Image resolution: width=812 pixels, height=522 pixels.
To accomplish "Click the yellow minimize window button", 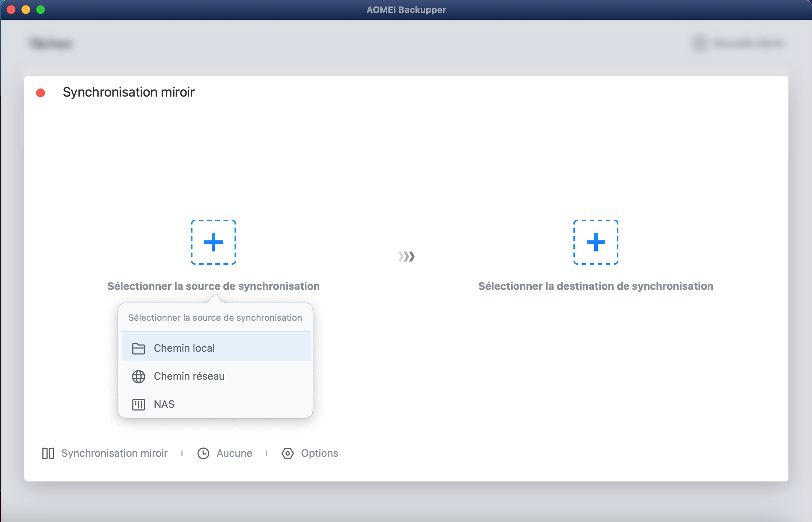I will [26, 10].
